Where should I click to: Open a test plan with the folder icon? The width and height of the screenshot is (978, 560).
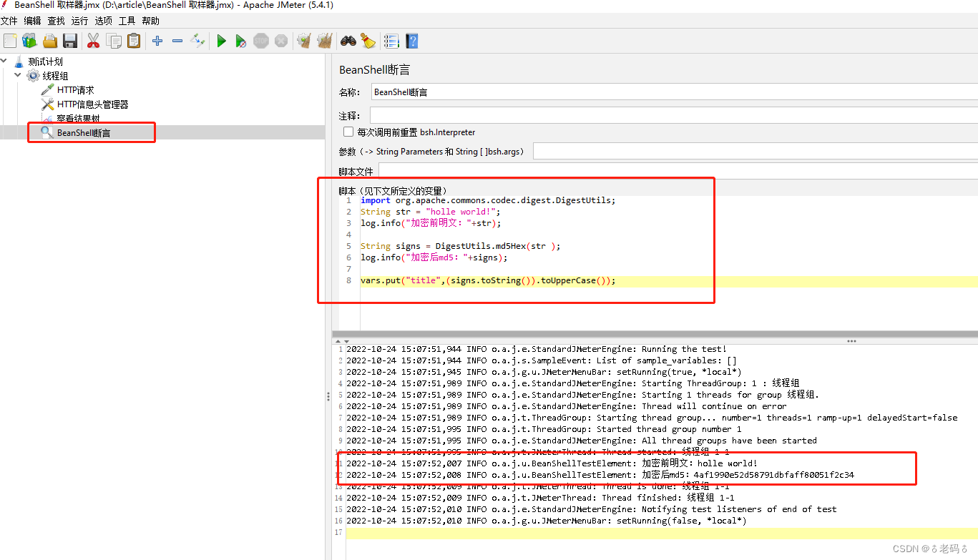tap(49, 41)
